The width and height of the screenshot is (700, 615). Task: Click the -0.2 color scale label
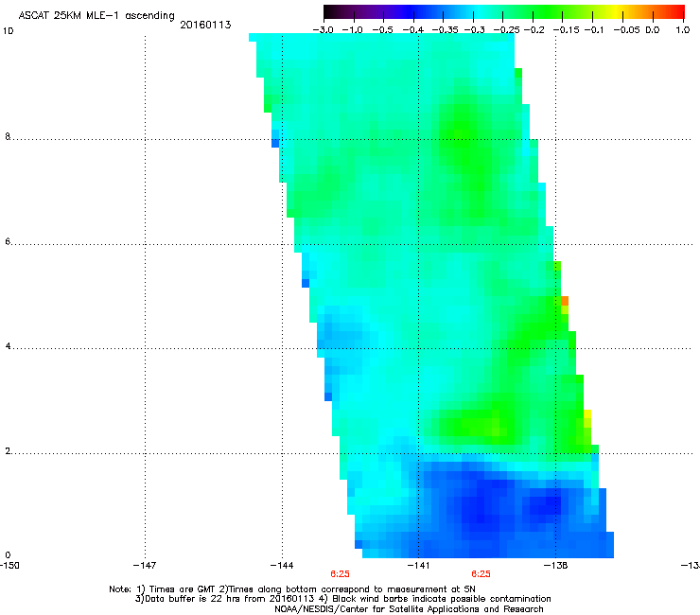[x=534, y=30]
